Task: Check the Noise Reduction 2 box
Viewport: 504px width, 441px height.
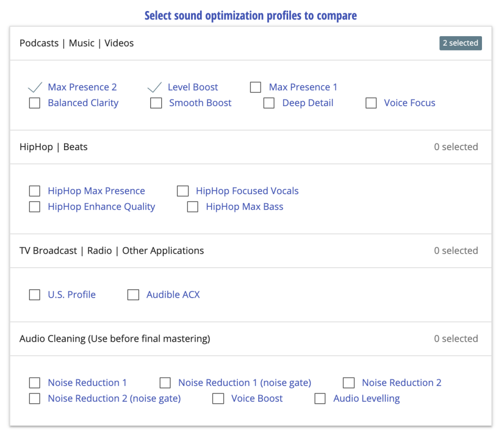Action: pyautogui.click(x=349, y=383)
